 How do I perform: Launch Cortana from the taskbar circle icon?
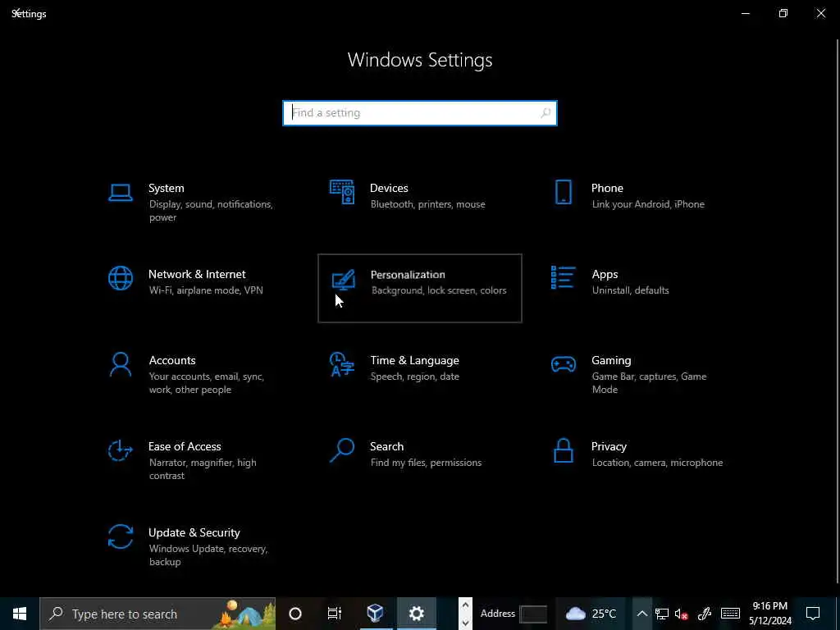(x=295, y=614)
